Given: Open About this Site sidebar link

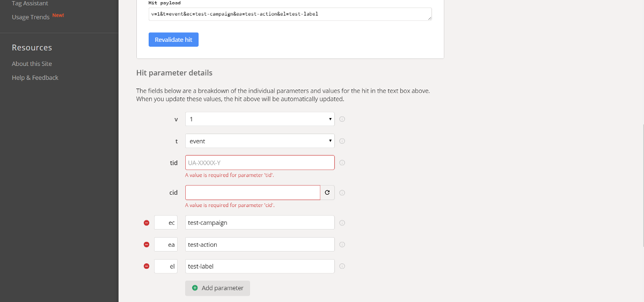Looking at the screenshot, I should (x=32, y=64).
